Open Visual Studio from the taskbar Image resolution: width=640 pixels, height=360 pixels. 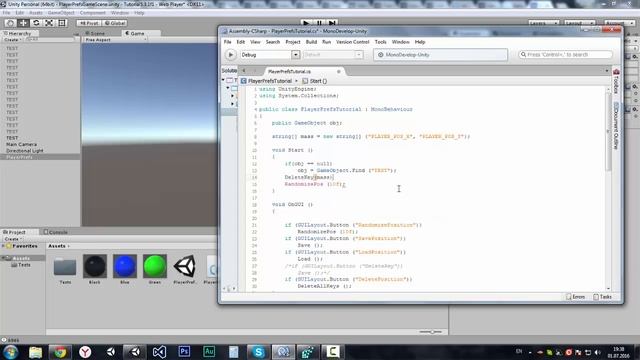click(x=159, y=352)
